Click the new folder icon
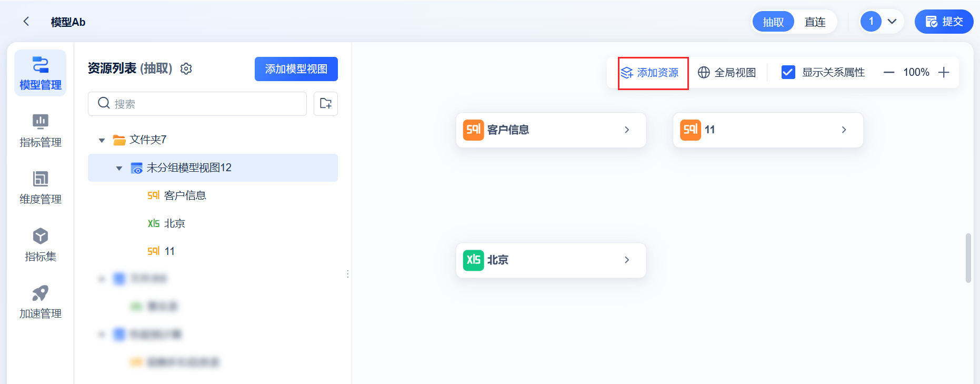This screenshot has height=384, width=980. click(x=326, y=104)
